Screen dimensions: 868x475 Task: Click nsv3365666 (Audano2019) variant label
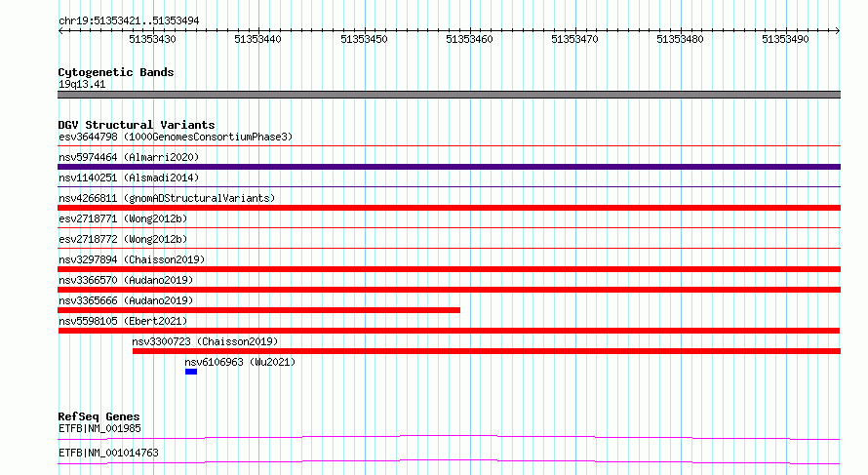pos(126,300)
